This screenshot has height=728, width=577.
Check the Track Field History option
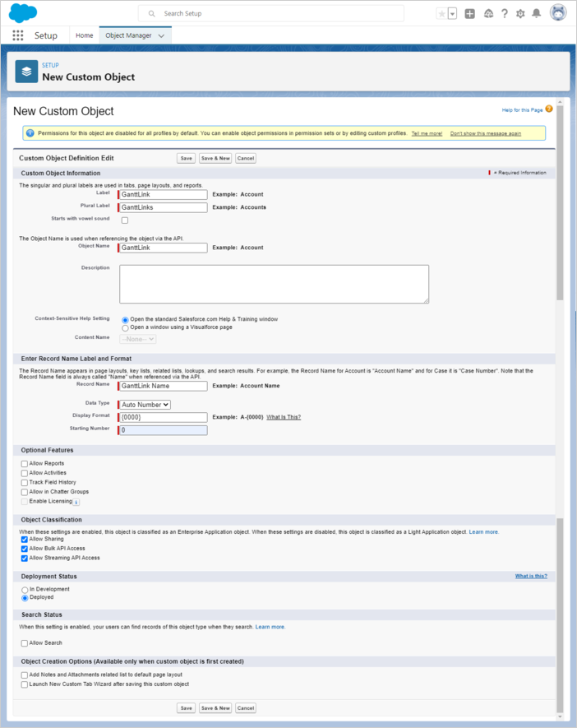tap(25, 483)
